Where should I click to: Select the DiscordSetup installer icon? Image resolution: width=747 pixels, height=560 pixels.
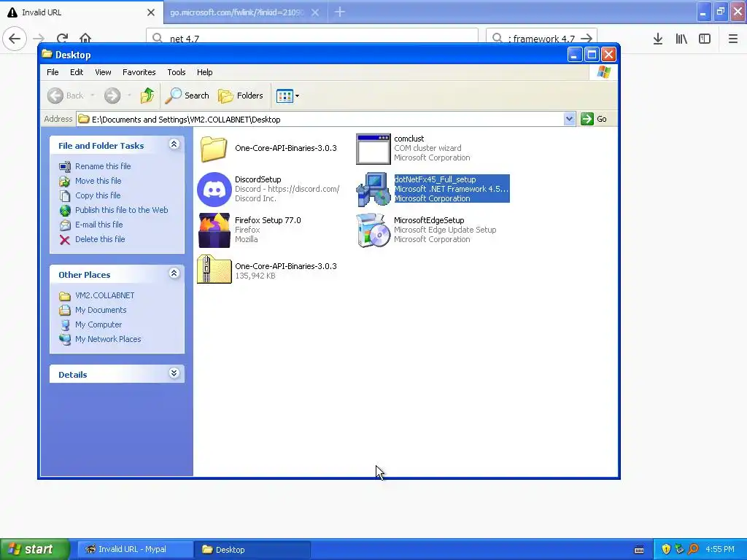[x=214, y=189]
